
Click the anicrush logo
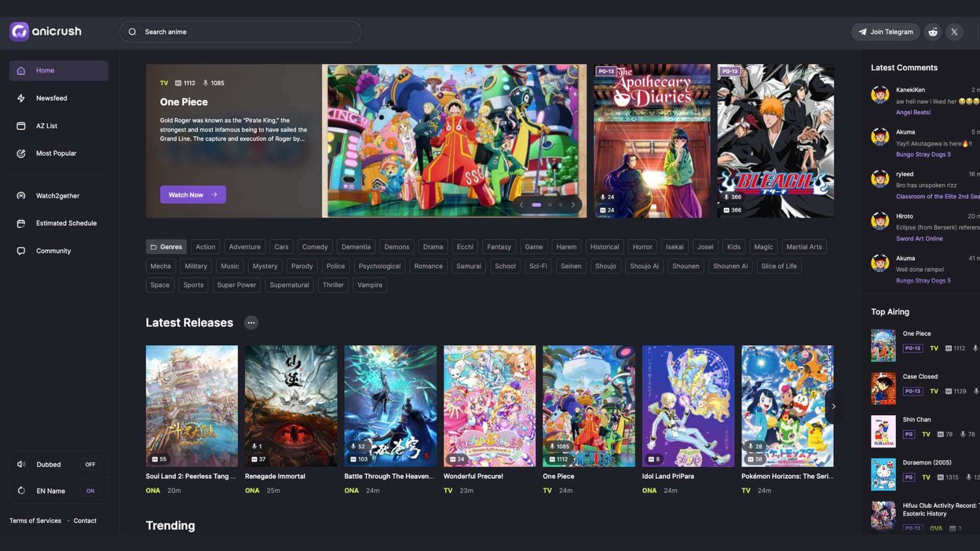coord(46,31)
